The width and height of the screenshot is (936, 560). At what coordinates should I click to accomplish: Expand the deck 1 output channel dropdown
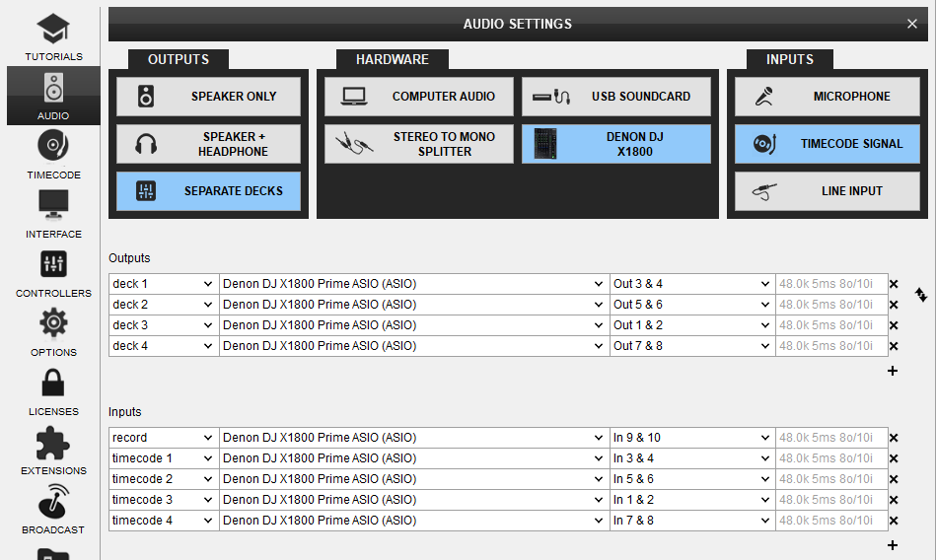click(x=691, y=284)
